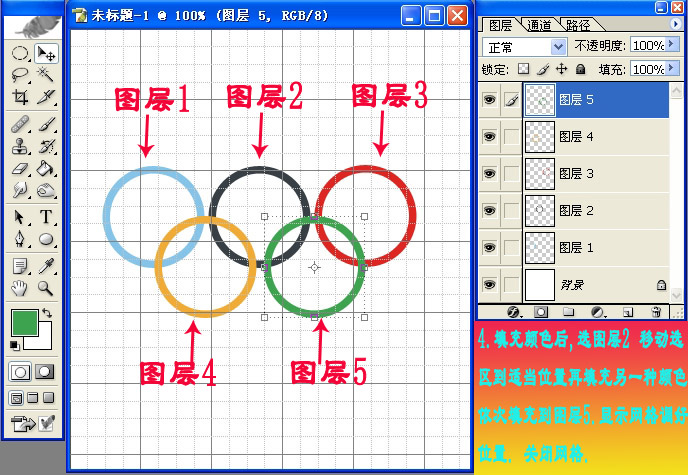
Task: Select the Brush tool
Action: click(x=46, y=125)
